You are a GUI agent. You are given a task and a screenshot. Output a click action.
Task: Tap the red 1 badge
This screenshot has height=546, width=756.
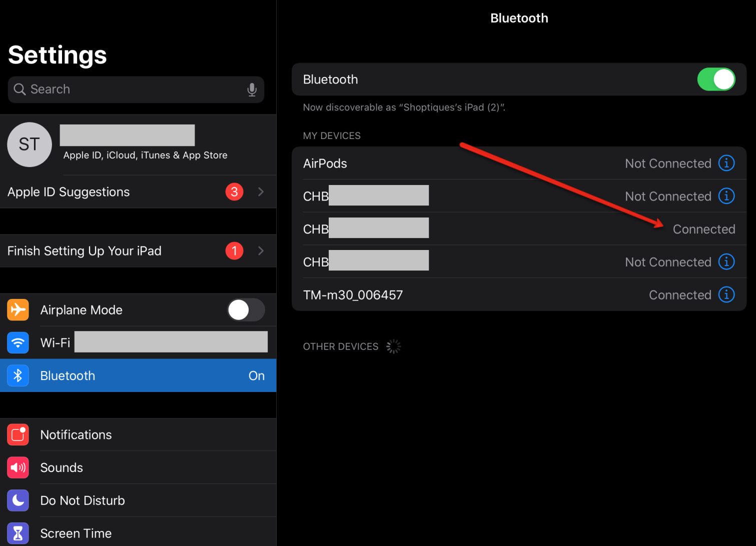(234, 250)
